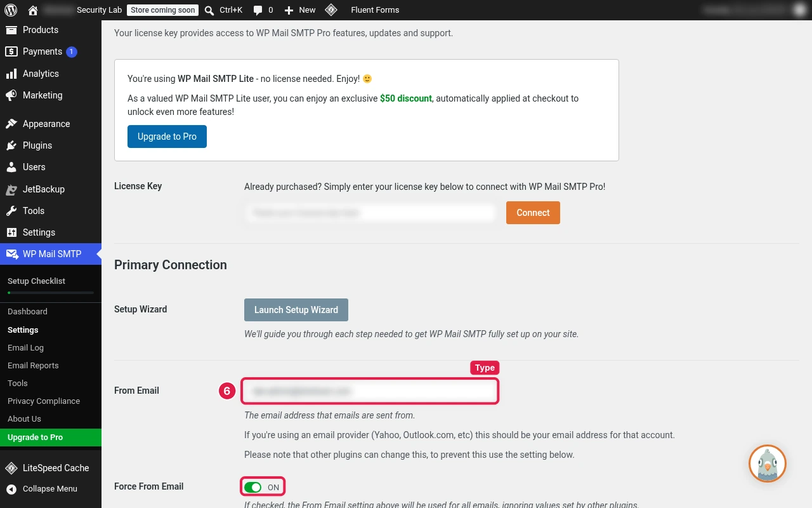Image resolution: width=812 pixels, height=508 pixels.
Task: Open the WordPress logo menu
Action: pyautogui.click(x=10, y=10)
